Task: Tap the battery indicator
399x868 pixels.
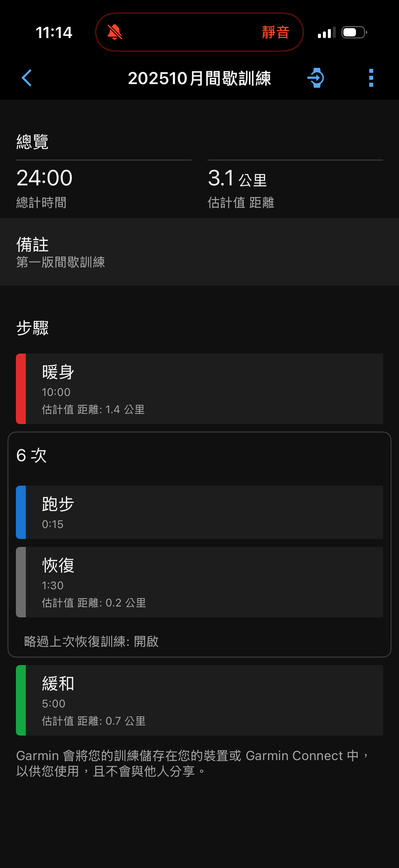Action: tap(353, 32)
